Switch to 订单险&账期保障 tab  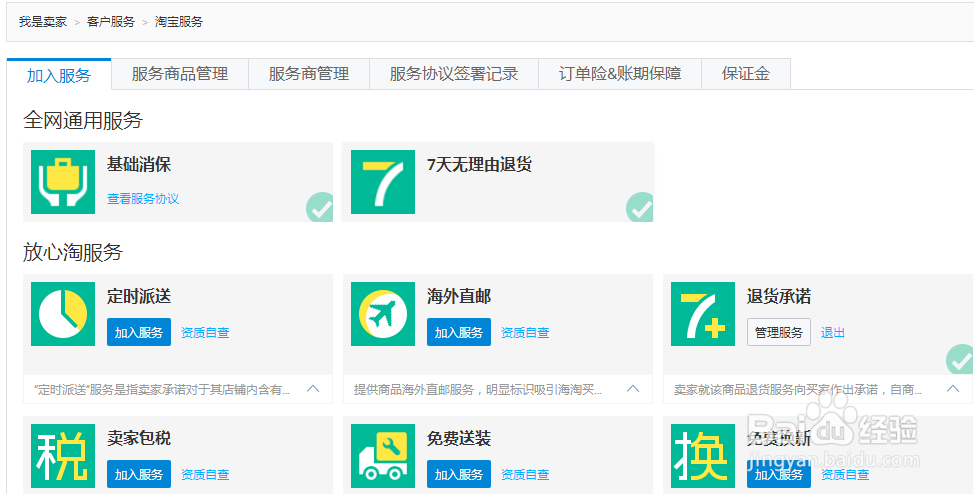(x=620, y=74)
